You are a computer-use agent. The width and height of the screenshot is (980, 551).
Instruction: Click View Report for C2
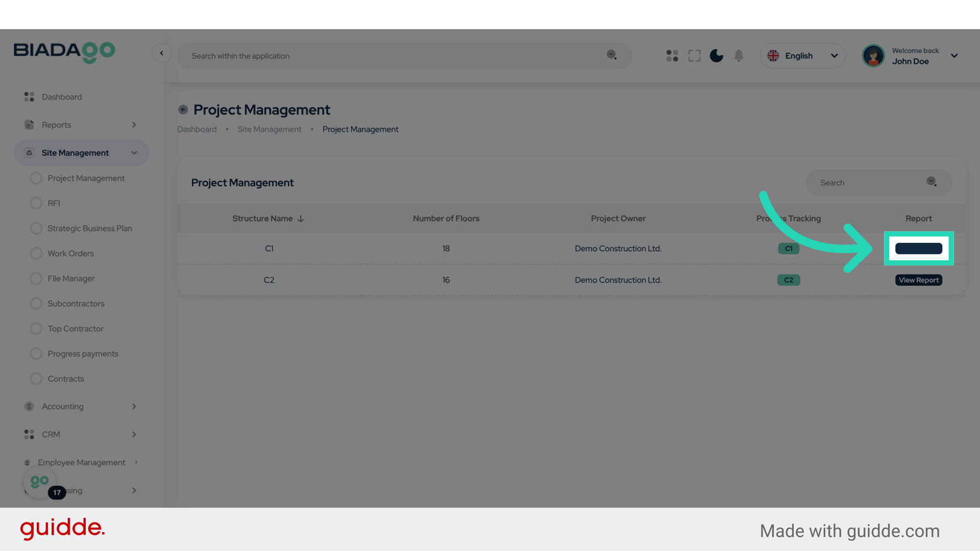click(918, 280)
